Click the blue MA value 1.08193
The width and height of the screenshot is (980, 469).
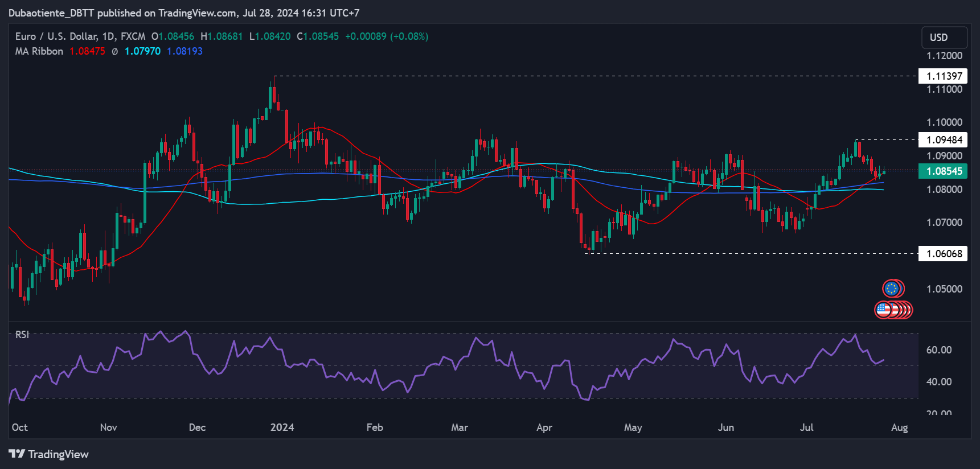(184, 51)
